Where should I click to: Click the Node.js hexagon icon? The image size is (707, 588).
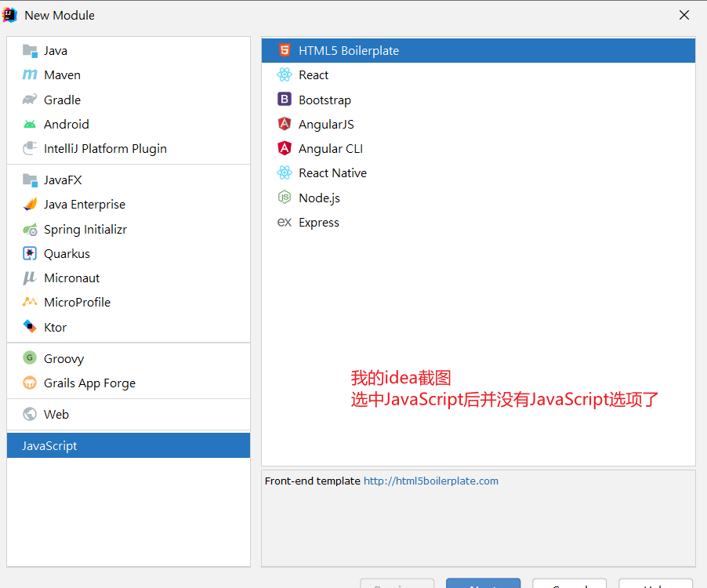click(285, 198)
